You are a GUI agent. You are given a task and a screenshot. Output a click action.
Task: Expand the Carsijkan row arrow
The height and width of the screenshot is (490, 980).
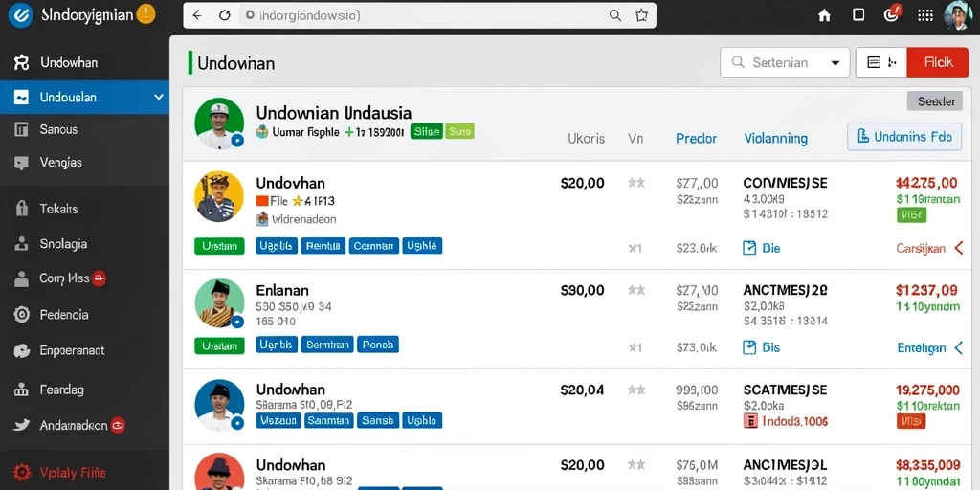959,248
